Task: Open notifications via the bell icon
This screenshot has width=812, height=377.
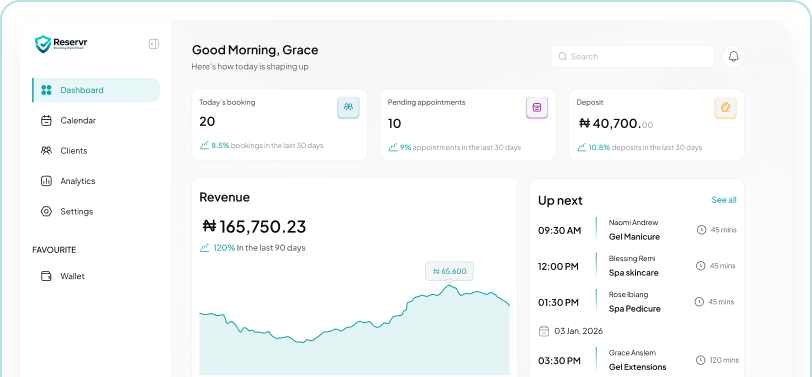Action: click(x=733, y=56)
